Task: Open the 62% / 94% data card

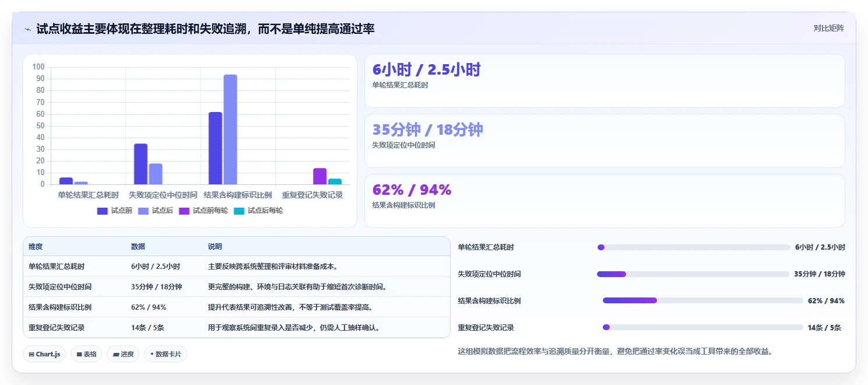Action: [605, 201]
